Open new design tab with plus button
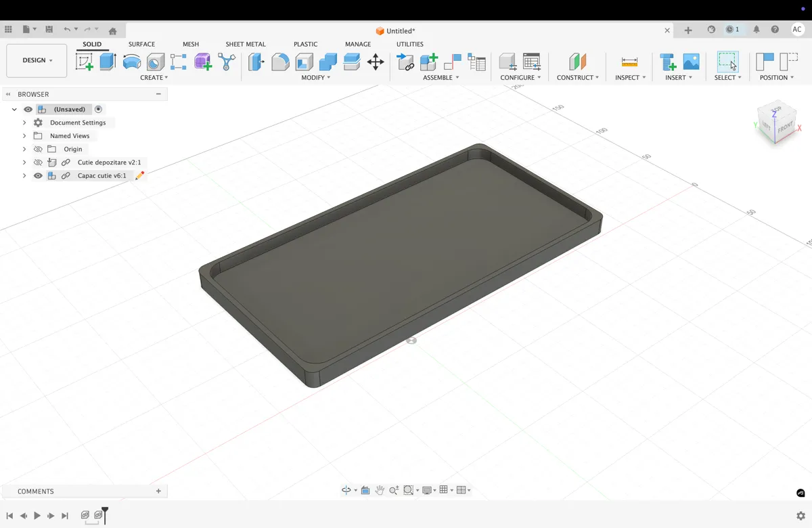Viewport: 812px width, 528px height. [688, 30]
